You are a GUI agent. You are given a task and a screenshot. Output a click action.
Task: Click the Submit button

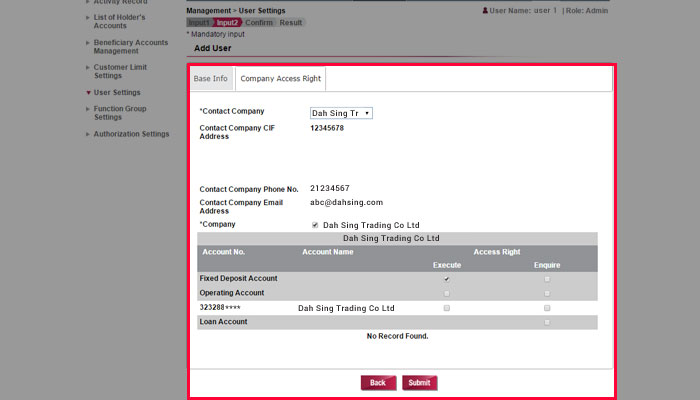tap(419, 383)
